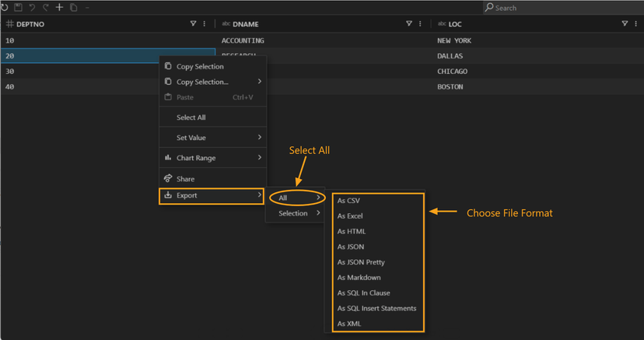This screenshot has height=340, width=644.
Task: Expand the Set Value submenu
Action: tap(213, 137)
